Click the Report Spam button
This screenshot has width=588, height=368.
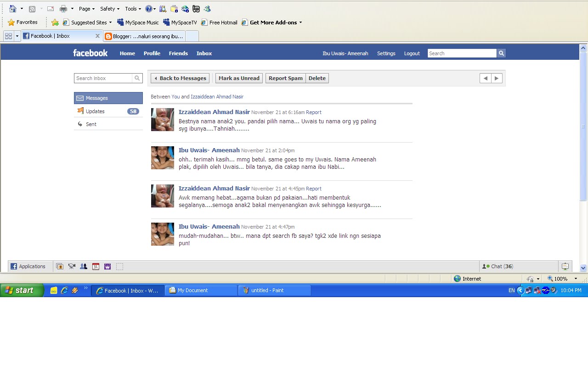click(286, 78)
